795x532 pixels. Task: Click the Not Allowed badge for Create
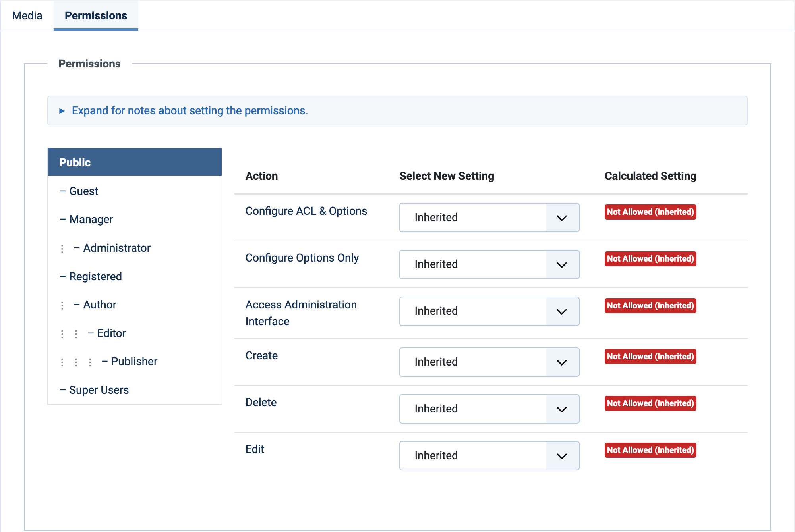point(650,357)
